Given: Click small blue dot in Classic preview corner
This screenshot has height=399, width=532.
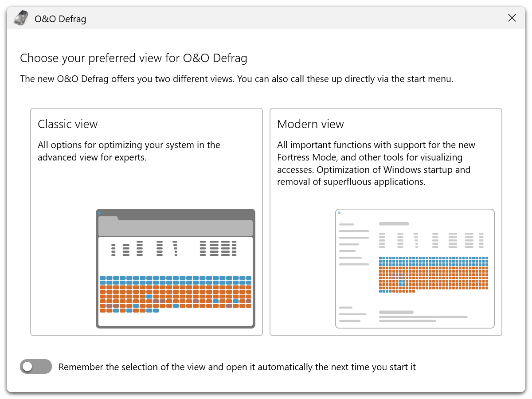Looking at the screenshot, I should pos(100,213).
